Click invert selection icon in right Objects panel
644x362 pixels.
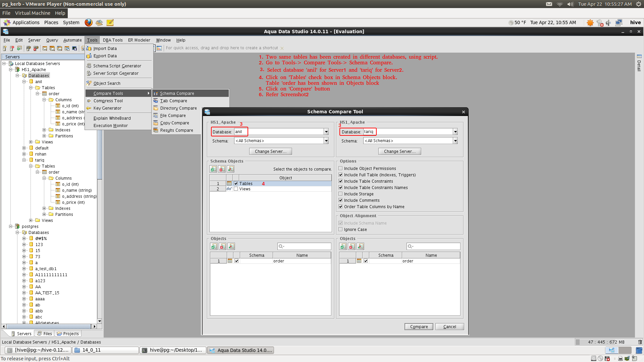point(361,246)
